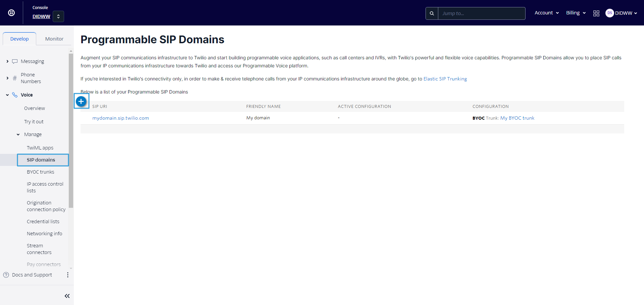Open Origination connection policy
644x305 pixels.
(46, 206)
